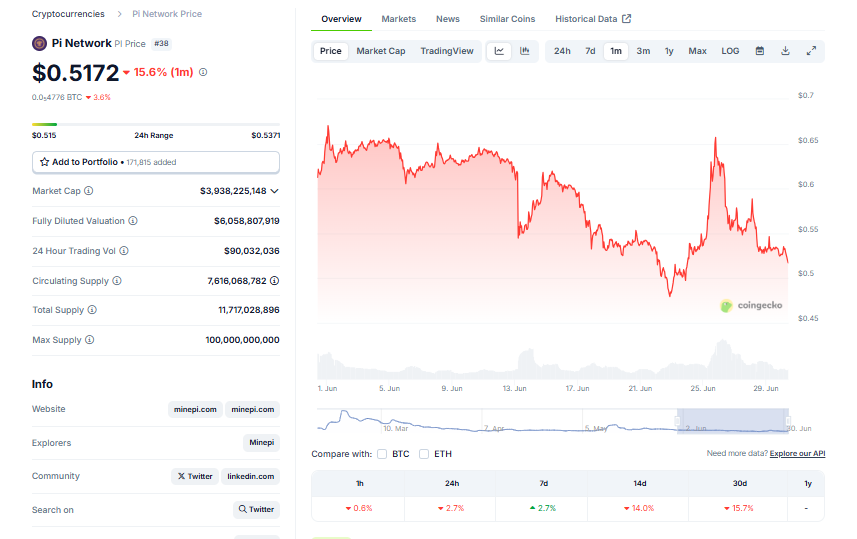Click the Fully Diluted Valuation value $6,058,807,919
This screenshot has height=539, width=857.
coord(246,221)
